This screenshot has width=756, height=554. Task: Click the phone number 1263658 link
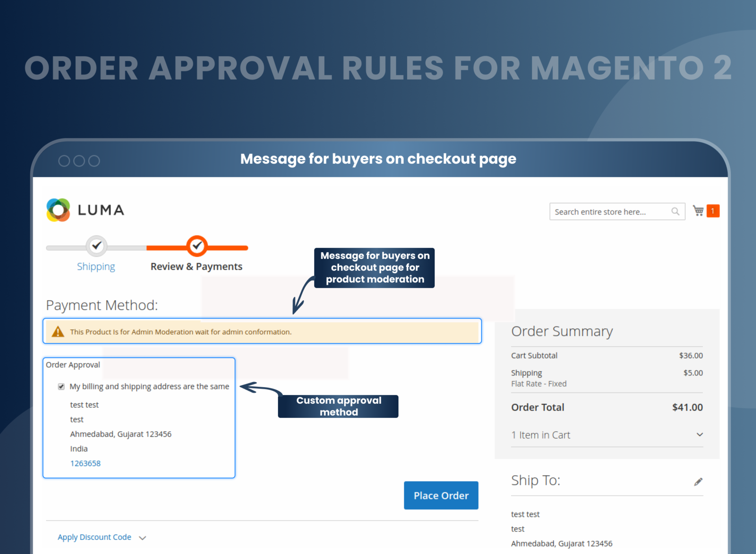point(85,463)
